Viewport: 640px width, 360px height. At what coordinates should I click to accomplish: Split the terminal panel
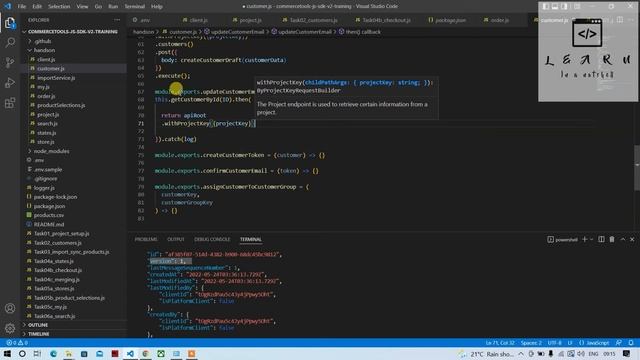601,239
